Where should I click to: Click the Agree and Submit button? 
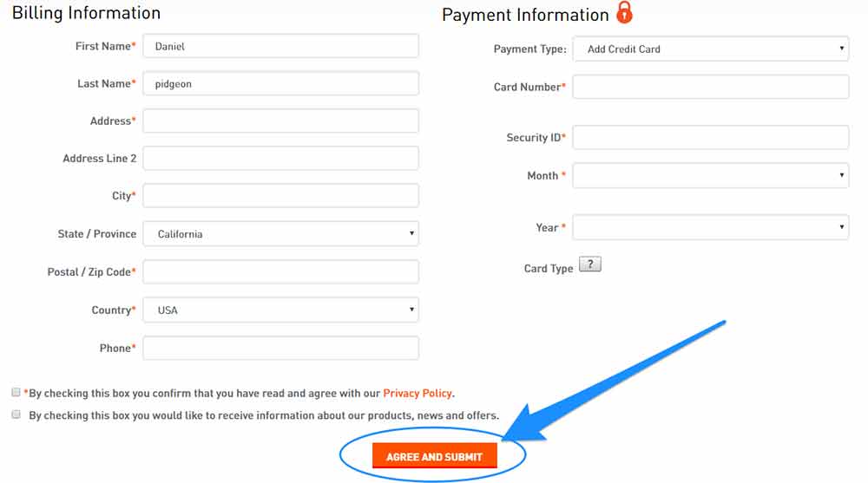coord(435,456)
